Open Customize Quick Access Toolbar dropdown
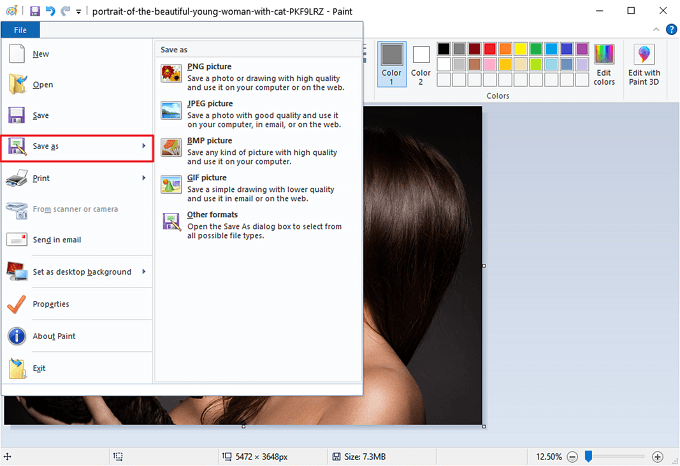 pos(78,12)
